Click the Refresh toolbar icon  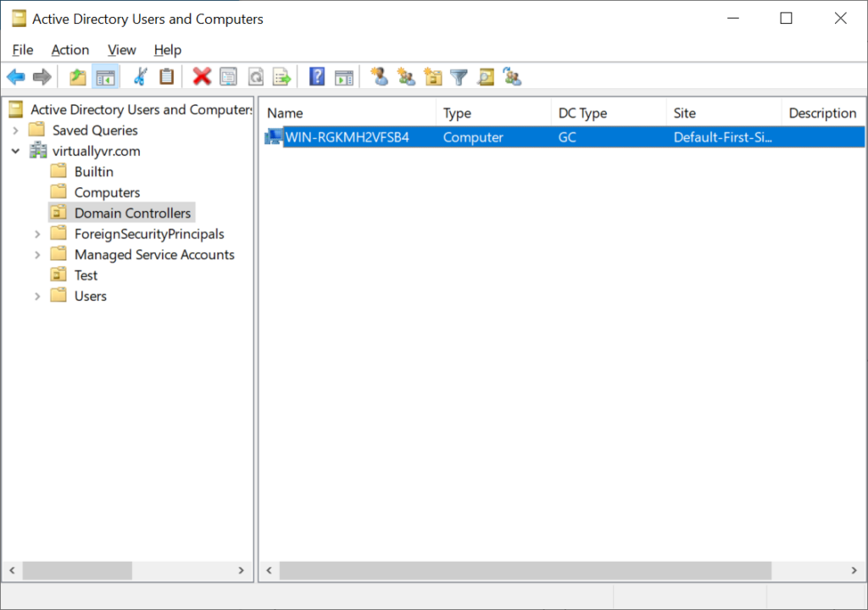point(255,77)
